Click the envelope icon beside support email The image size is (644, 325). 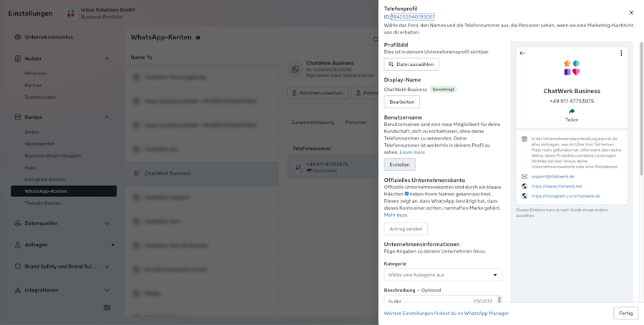(x=524, y=176)
